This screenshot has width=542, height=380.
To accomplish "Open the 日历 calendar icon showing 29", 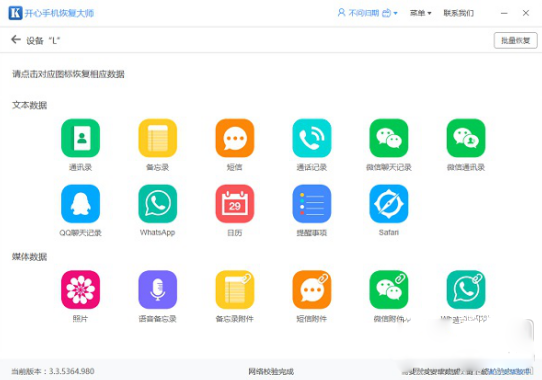I will pos(235,204).
